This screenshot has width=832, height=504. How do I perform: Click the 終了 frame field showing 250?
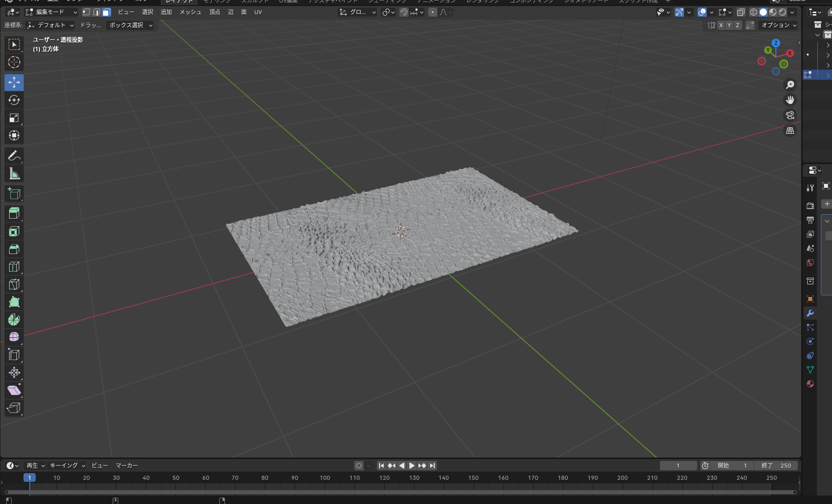[x=776, y=466]
